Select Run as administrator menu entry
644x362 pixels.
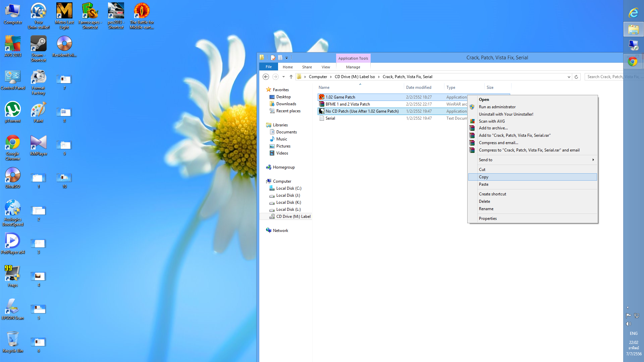tap(497, 107)
